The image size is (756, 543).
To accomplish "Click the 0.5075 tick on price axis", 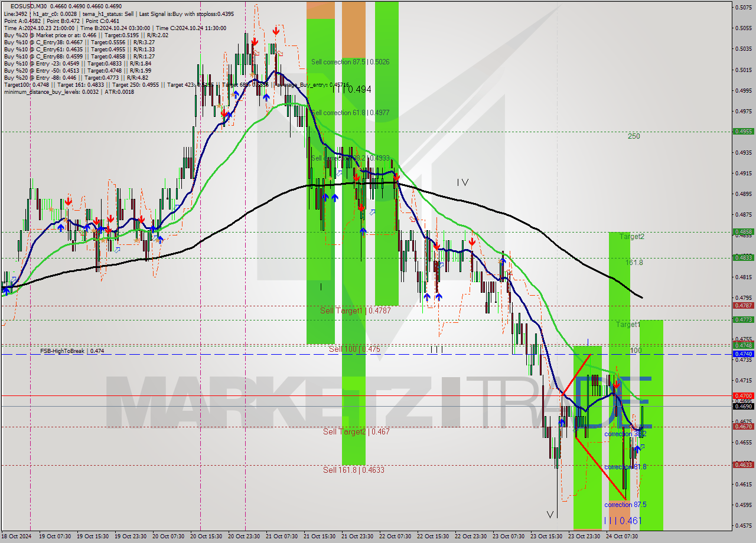I will coord(743,7).
